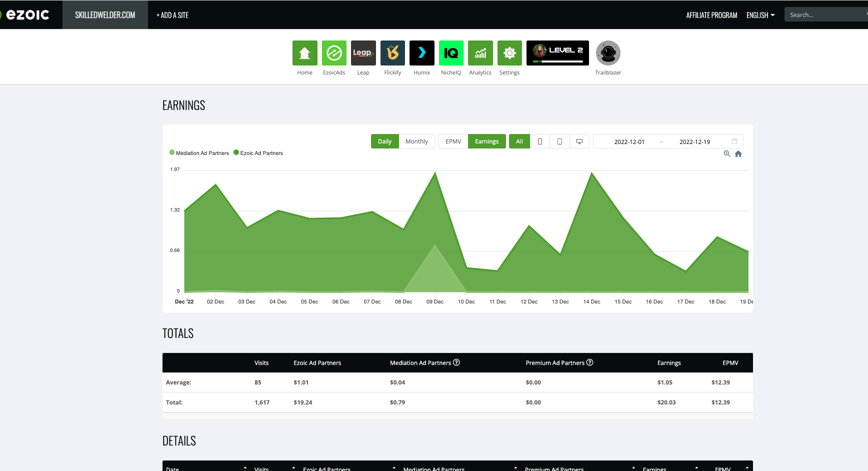This screenshot has width=868, height=471.
Task: Filter chart by desktop monitor icon
Action: 579,141
